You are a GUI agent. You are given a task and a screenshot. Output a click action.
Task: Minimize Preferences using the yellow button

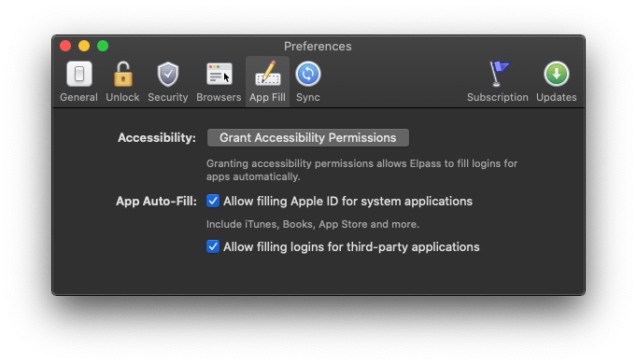click(x=84, y=46)
